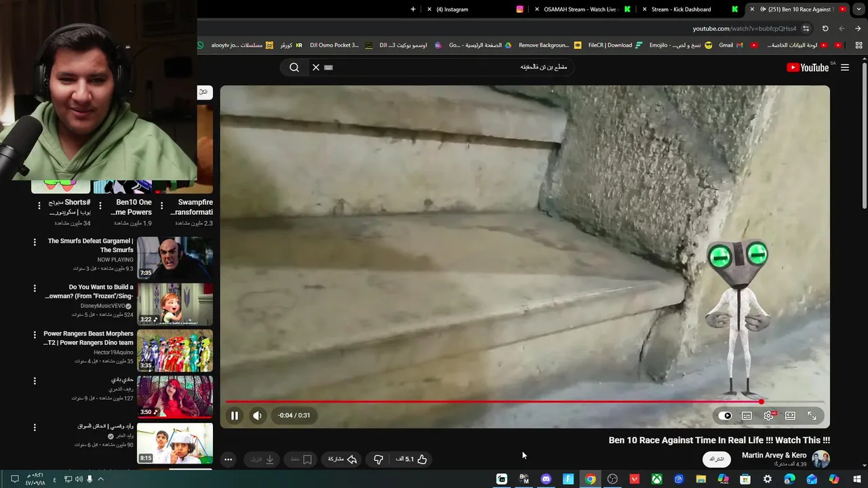868x488 pixels.
Task: Open Martin Arvey & Kero channel name
Action: click(774, 455)
